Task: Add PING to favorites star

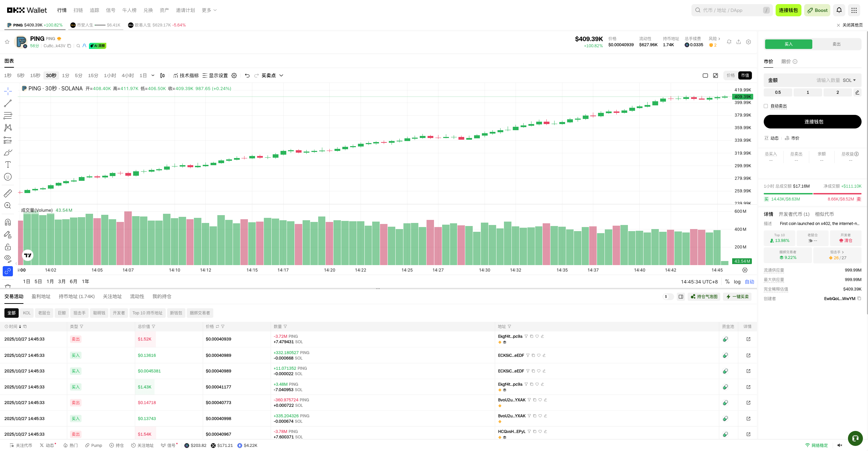Action: (7, 42)
